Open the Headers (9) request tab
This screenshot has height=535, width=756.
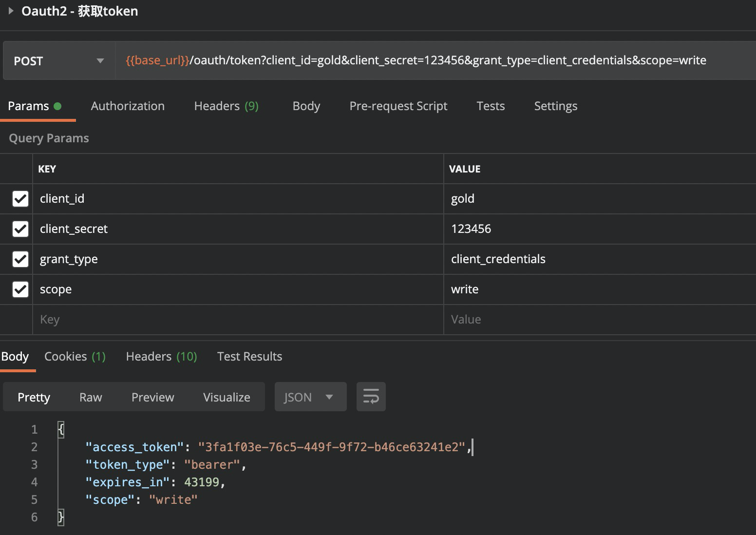coord(226,106)
